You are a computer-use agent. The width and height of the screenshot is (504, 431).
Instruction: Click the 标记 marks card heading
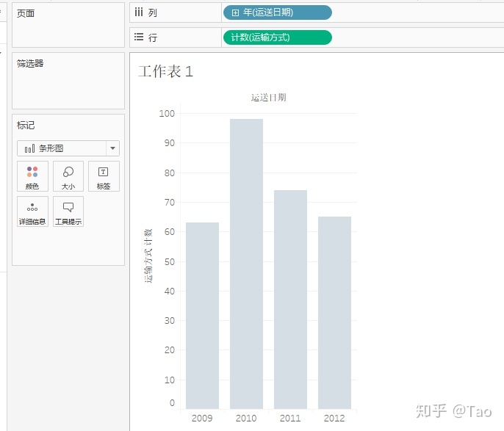pyautogui.click(x=26, y=126)
